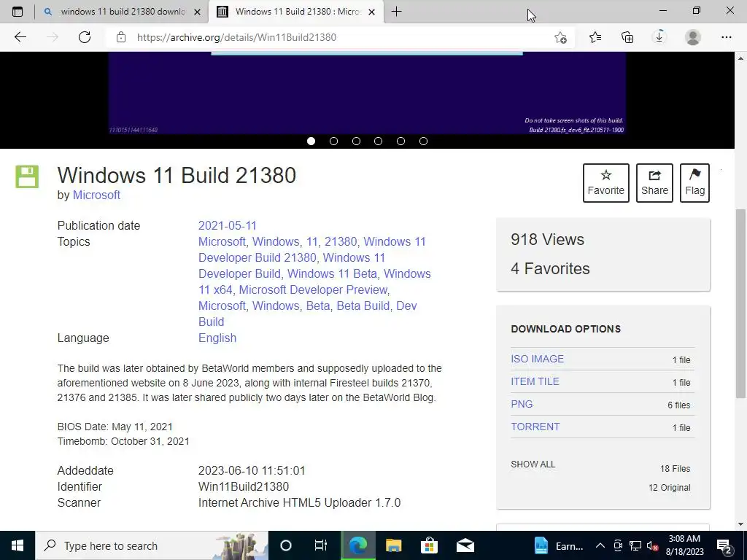Expand the TORRENT download option

click(x=535, y=427)
